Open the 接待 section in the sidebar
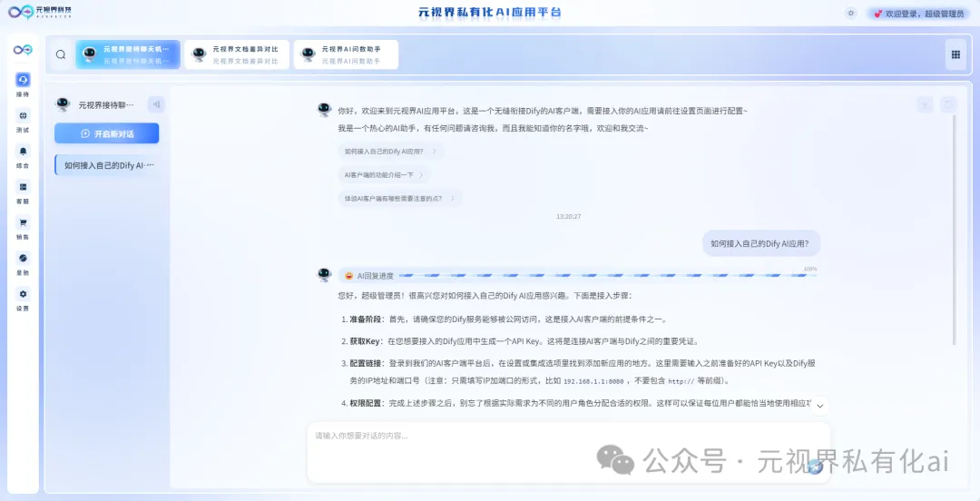980x501 pixels. [x=23, y=84]
